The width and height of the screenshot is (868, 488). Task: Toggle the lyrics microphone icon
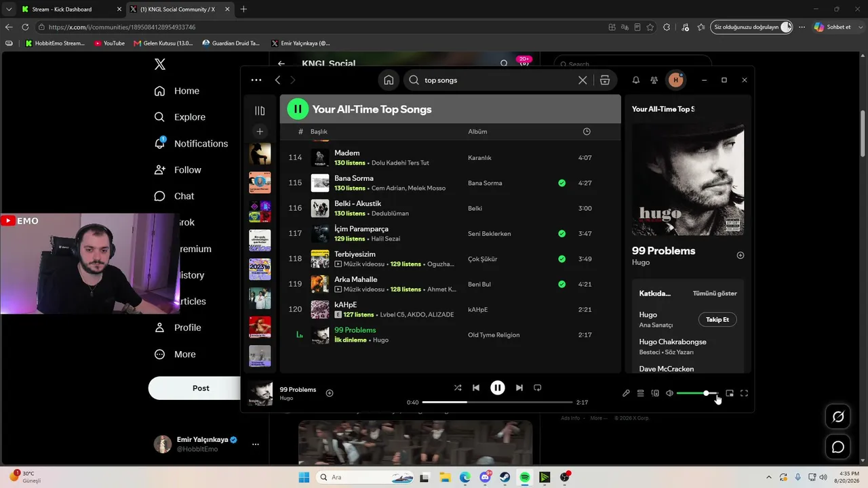[626, 393]
